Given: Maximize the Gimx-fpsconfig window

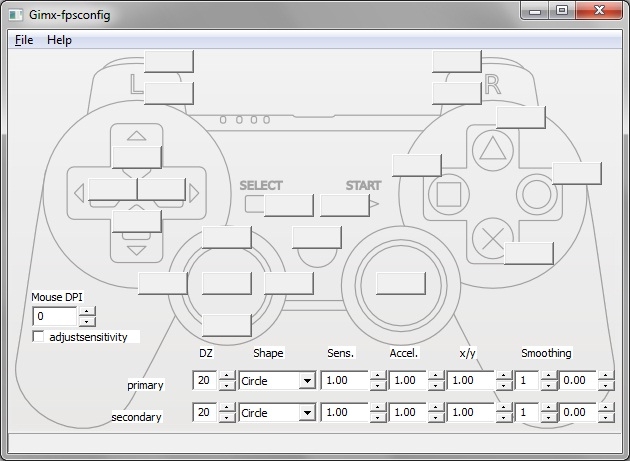Looking at the screenshot, I should tap(562, 10).
